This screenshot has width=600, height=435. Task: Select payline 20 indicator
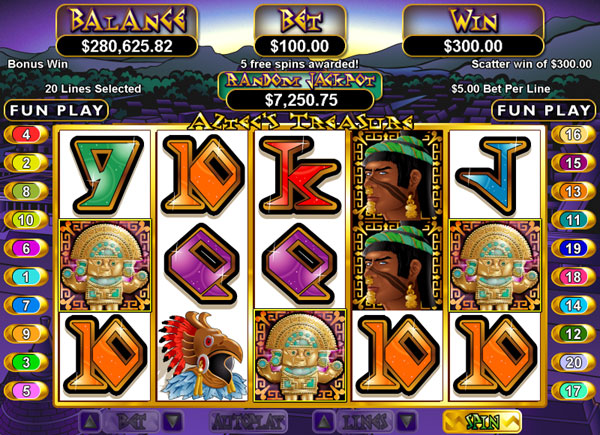(573, 362)
